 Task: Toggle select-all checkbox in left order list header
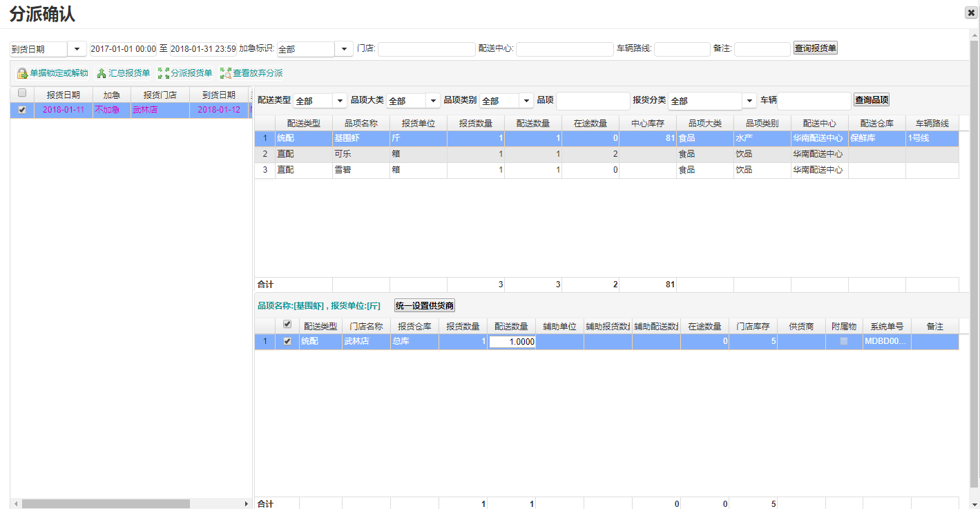pos(22,93)
